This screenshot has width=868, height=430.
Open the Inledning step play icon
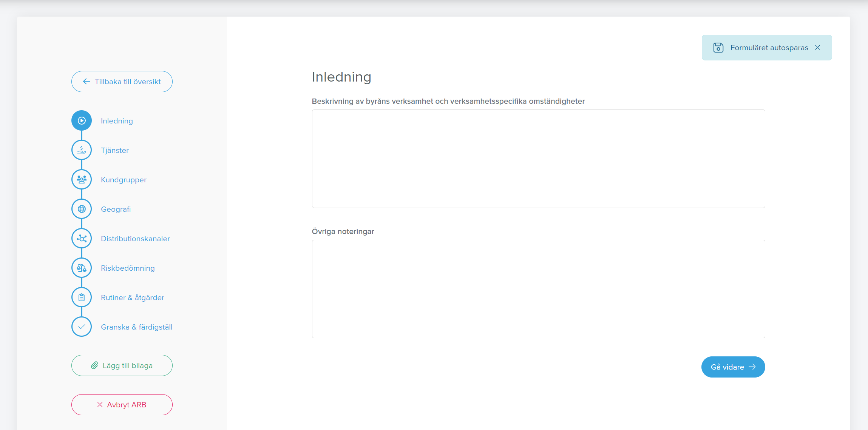pyautogui.click(x=82, y=121)
